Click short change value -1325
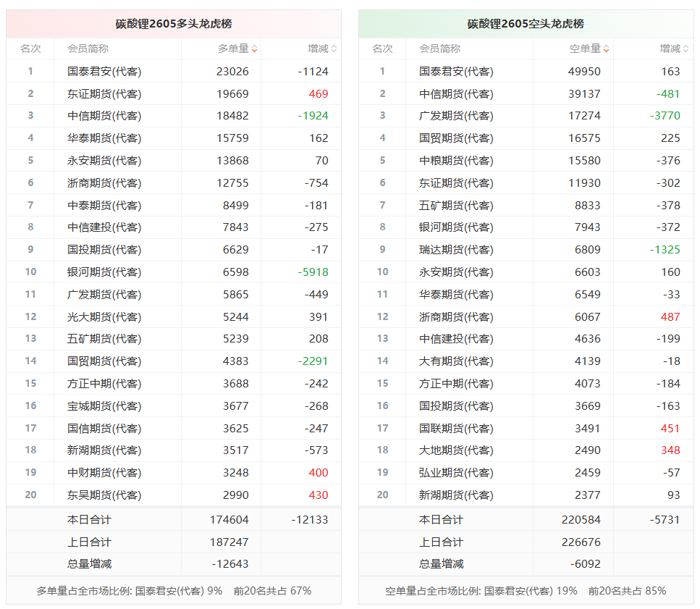Viewport: 700px width, 609px height. (x=665, y=250)
